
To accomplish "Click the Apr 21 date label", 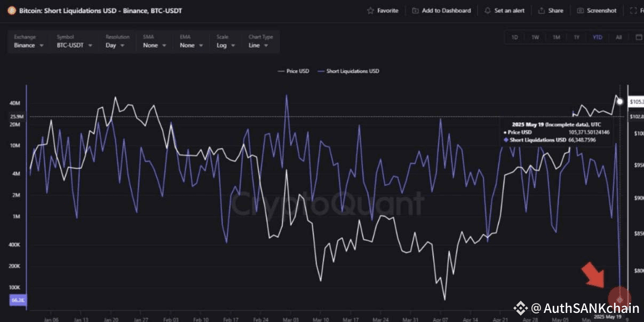I will tap(500, 320).
